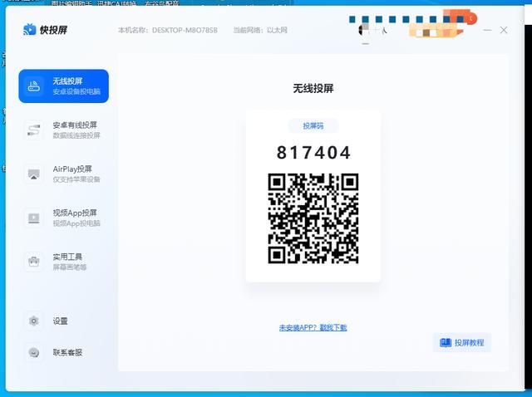532x397 pixels.
Task: Click the 投屏码 label pill
Action: click(x=313, y=126)
